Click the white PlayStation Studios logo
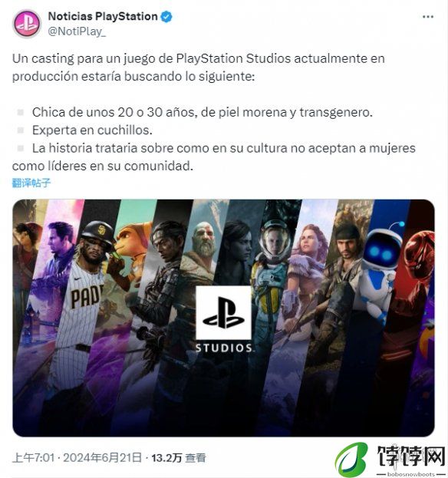Viewport: 448px width, 478px height. pos(223,312)
